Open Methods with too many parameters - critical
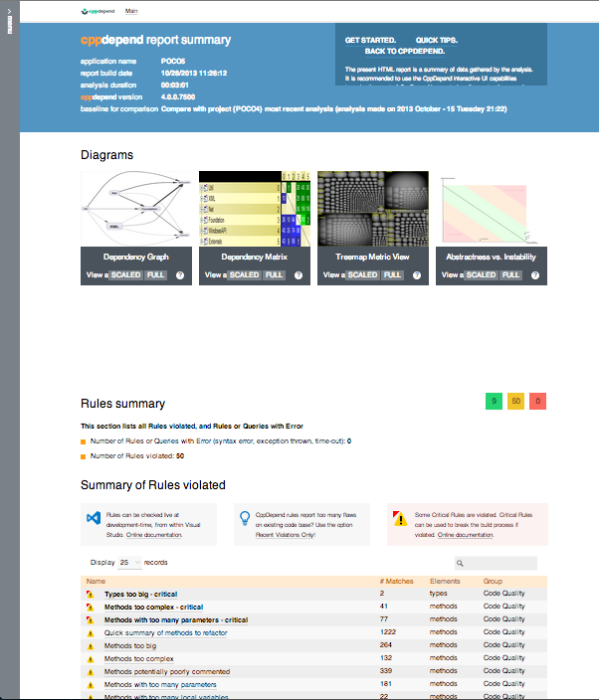Screen dimensions: 599x700 coord(176,620)
